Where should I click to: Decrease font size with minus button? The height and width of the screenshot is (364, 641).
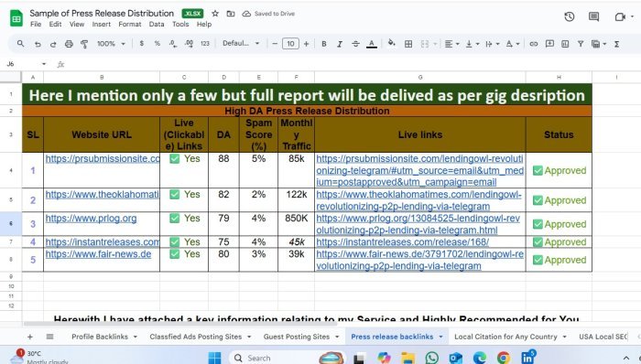275,44
